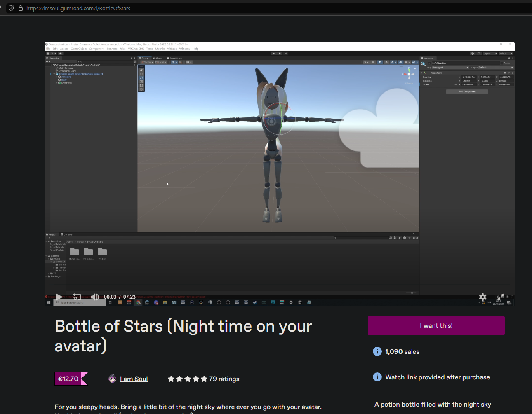Image resolution: width=532 pixels, height=414 pixels.
Task: Open the Windows Start button
Action: [49, 302]
